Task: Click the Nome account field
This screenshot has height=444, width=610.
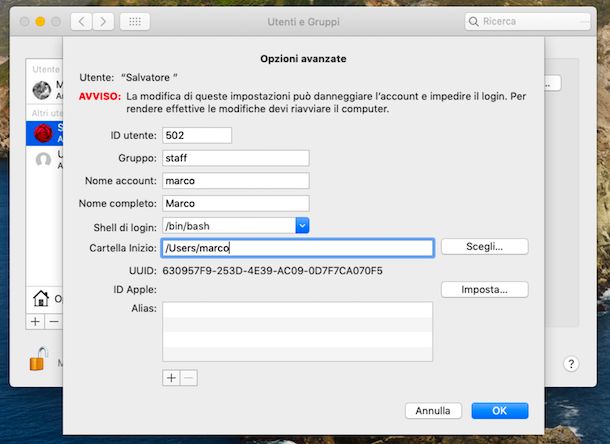Action: pyautogui.click(x=236, y=181)
